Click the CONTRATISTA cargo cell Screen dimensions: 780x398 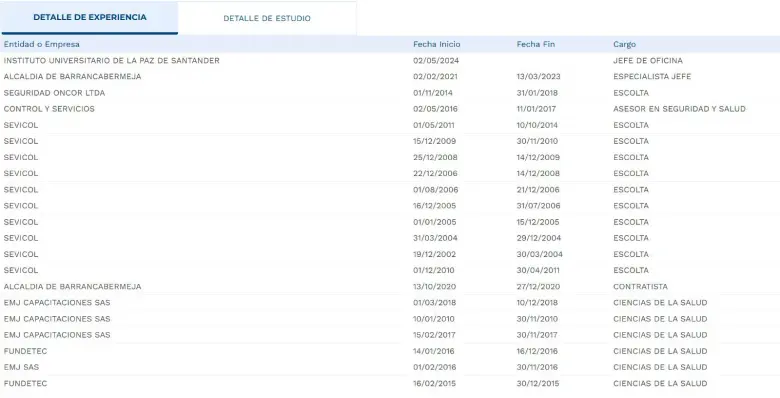tap(641, 287)
